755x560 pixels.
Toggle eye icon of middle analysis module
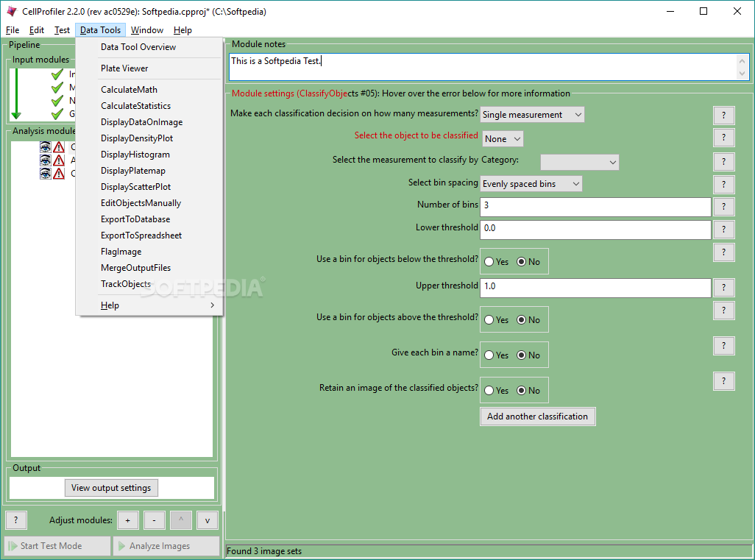pos(46,160)
